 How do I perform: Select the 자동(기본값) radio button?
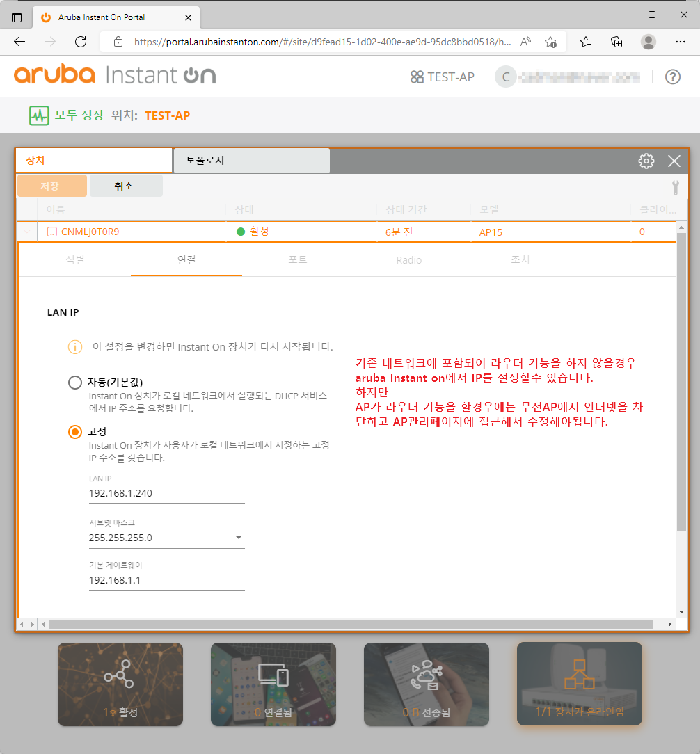(x=75, y=383)
